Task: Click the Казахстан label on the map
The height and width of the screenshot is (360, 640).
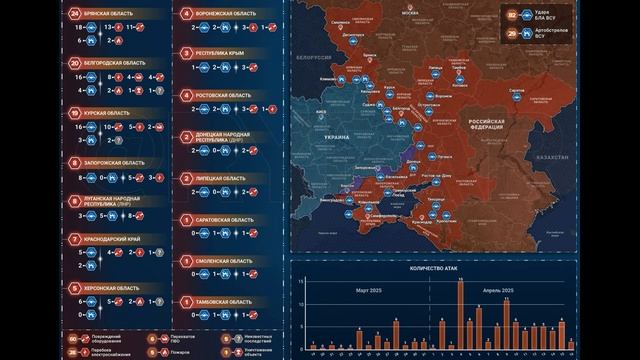Action: click(552, 157)
